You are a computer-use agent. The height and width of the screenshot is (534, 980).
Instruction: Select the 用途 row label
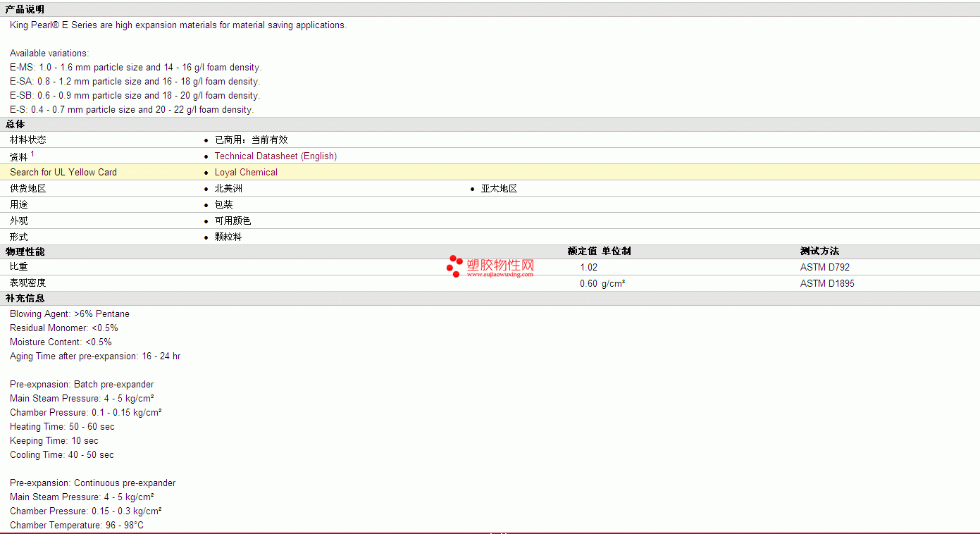coord(19,204)
